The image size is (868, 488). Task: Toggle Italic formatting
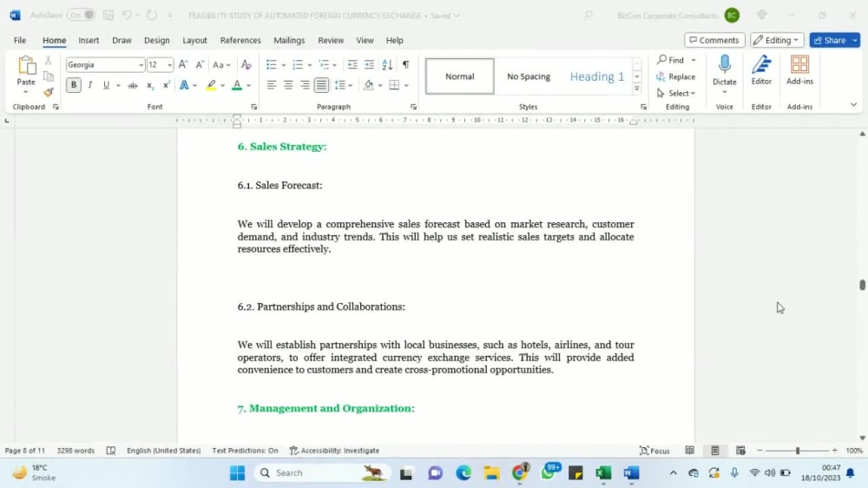click(x=89, y=85)
